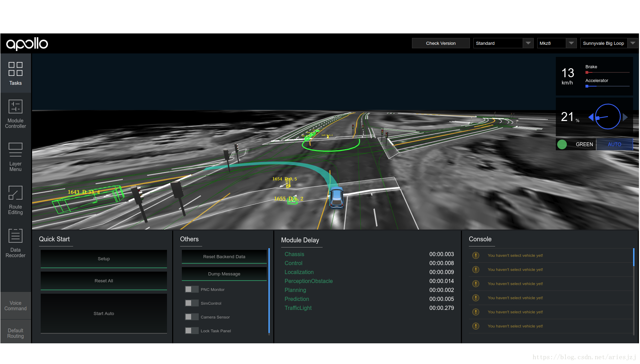Click the Prediction module delay row
Image resolution: width=640 pixels, height=364 pixels.
[369, 299]
